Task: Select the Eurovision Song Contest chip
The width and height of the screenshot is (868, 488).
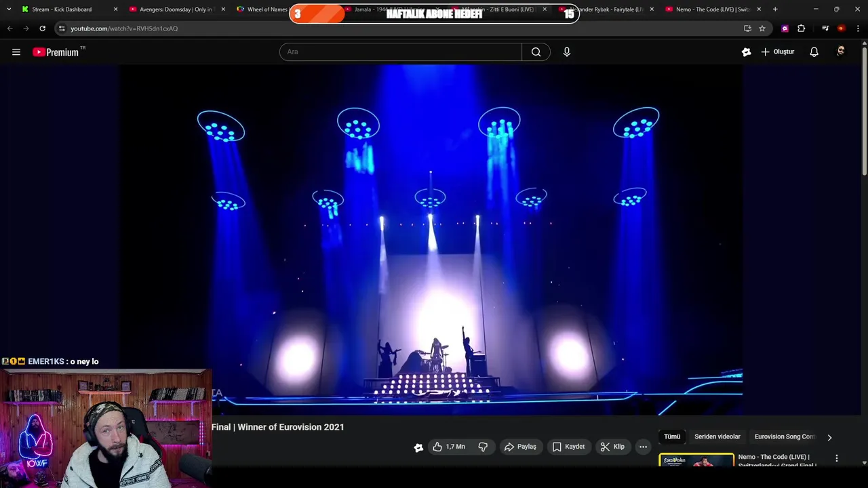Action: [x=785, y=436]
